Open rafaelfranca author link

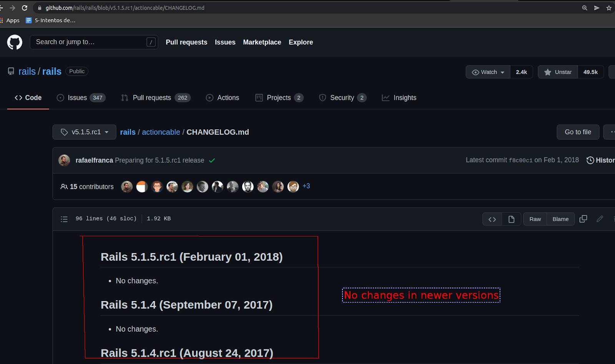94,160
